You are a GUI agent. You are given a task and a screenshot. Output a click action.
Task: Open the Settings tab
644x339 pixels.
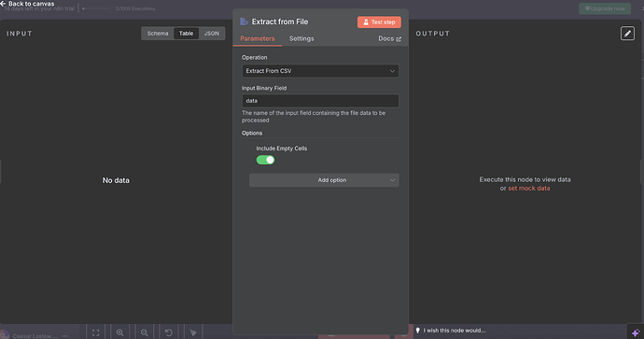(301, 38)
